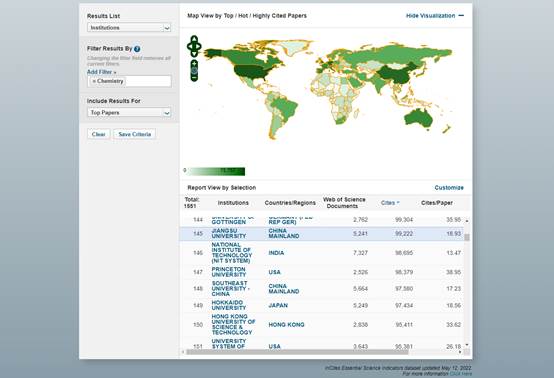This screenshot has width=554, height=378.
Task: Pan the map up with the arrow
Action: click(x=194, y=39)
